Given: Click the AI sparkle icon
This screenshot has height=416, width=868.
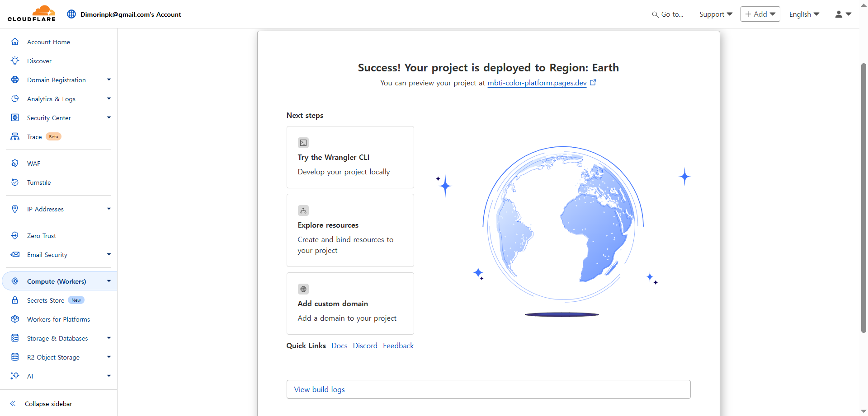Looking at the screenshot, I should [x=15, y=376].
